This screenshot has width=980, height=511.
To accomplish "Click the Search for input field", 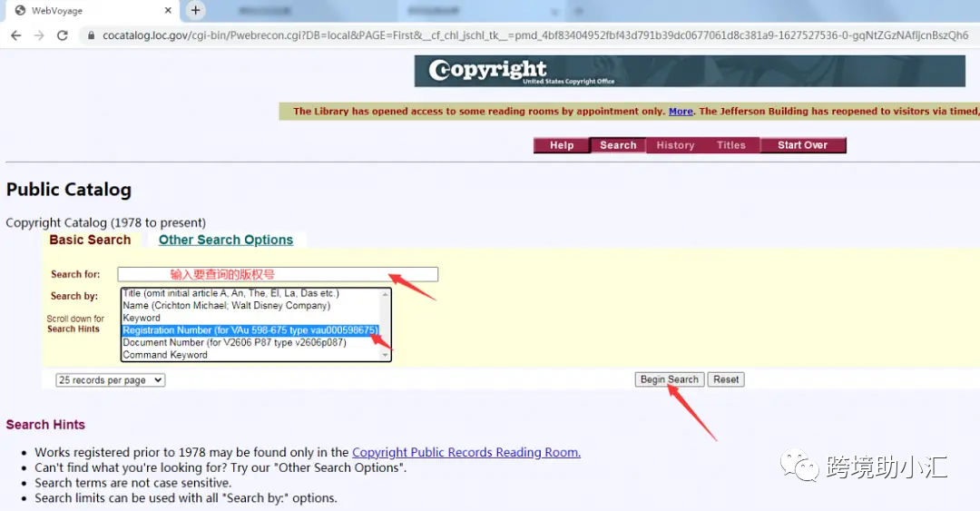I will tap(277, 274).
